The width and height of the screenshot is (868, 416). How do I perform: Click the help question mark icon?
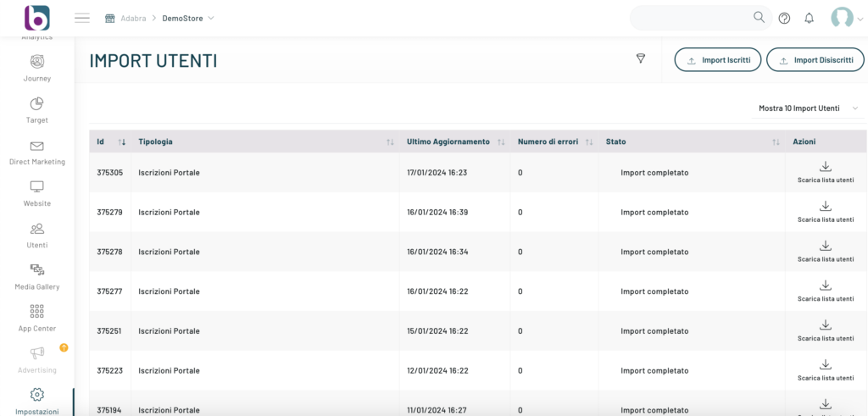tap(784, 18)
